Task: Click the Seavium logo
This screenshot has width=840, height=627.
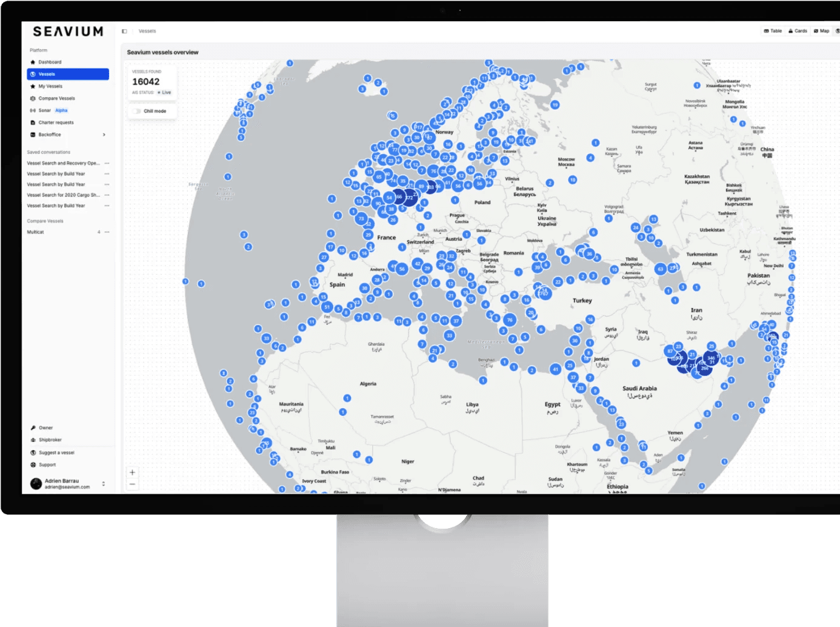Action: pyautogui.click(x=68, y=32)
